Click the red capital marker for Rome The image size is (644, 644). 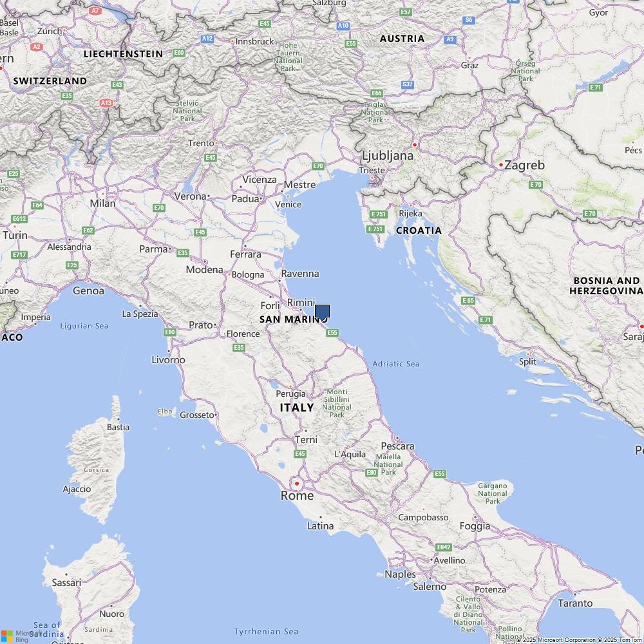pos(297,484)
